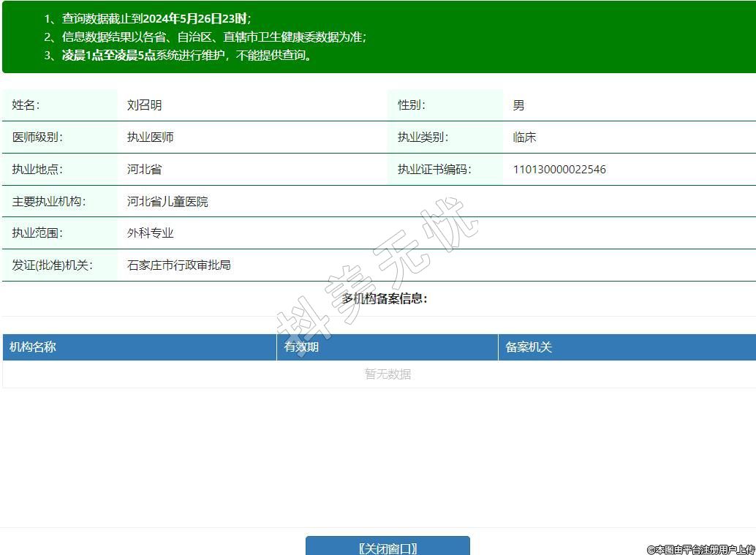Click the 主要执业机构 field label

pyautogui.click(x=48, y=202)
